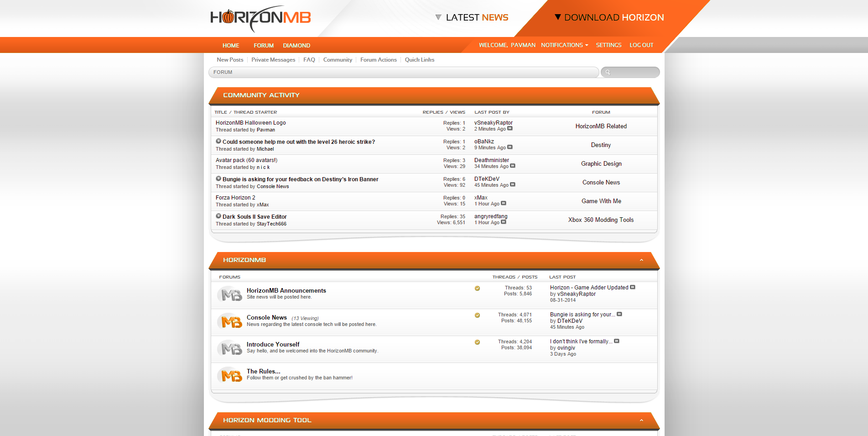Open the Notifications dropdown

point(564,45)
